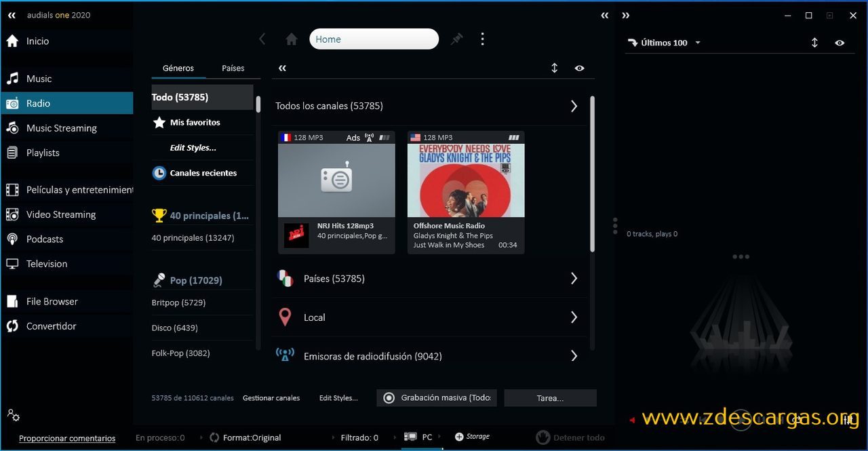Click the three dots above the visualizer

741,257
